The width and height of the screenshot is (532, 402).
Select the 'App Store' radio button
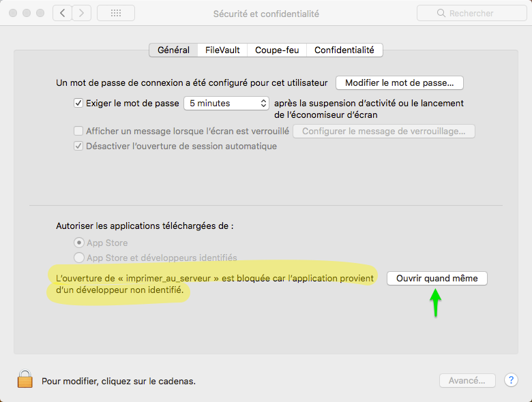pos(79,243)
